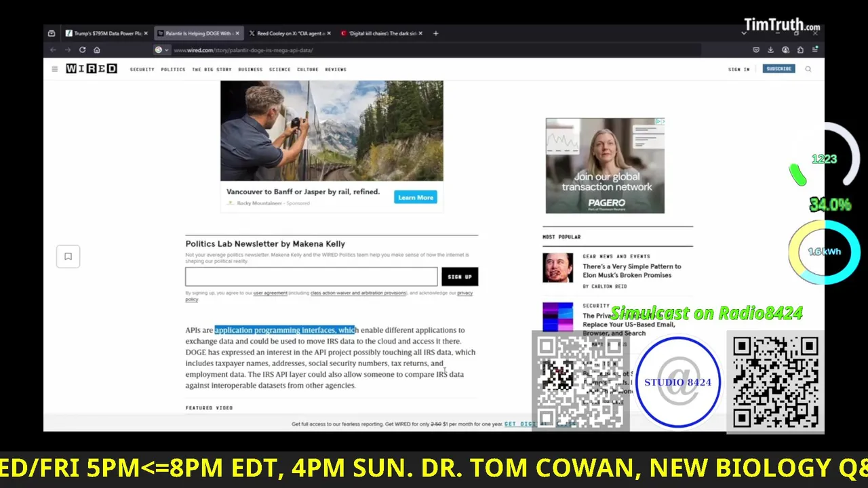The height and width of the screenshot is (488, 868).
Task: Click the wired.com URL in the address bar
Action: 243,50
